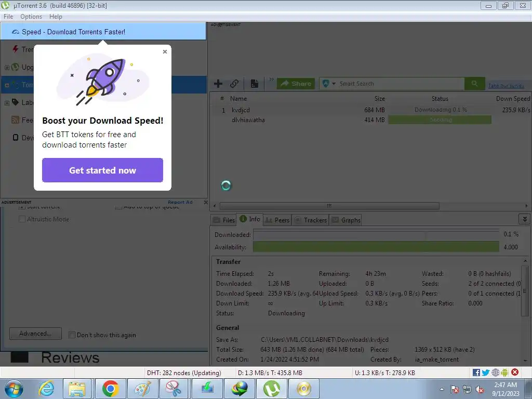Viewport: 532px width, 399px height.
Task: Click the Downloaded progress bar
Action: tap(376, 234)
